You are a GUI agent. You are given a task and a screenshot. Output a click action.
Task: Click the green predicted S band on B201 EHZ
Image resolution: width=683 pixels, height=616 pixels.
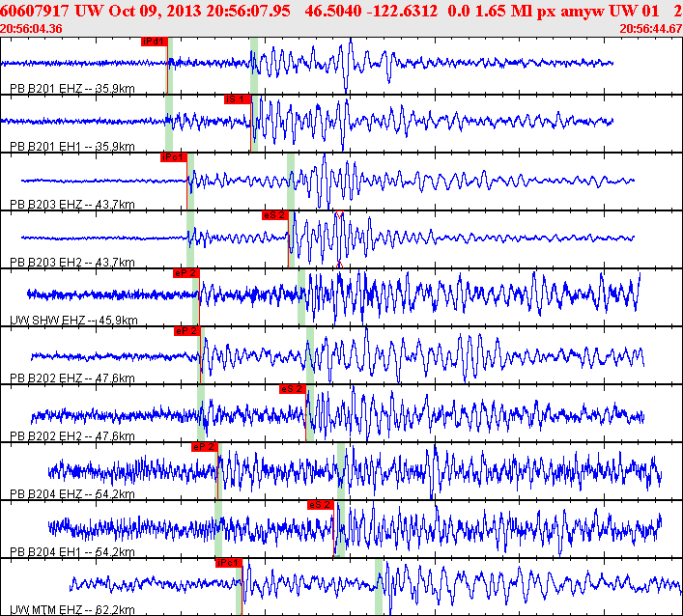[x=254, y=66]
